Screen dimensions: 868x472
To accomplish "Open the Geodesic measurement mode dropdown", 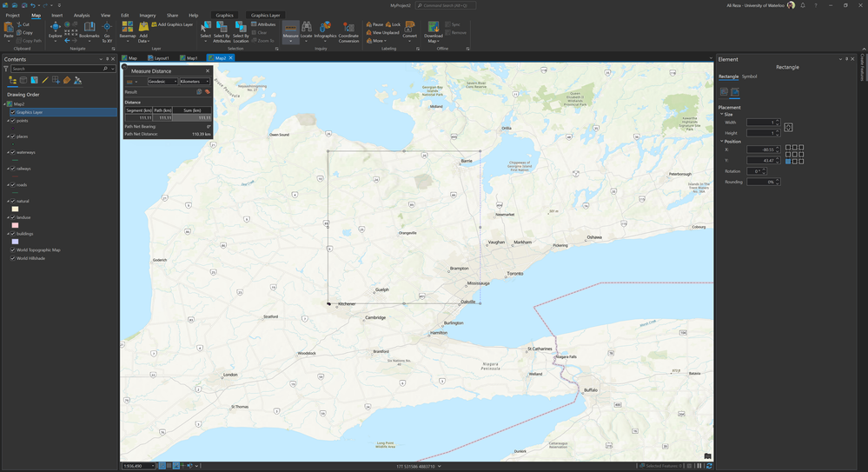I will (162, 82).
